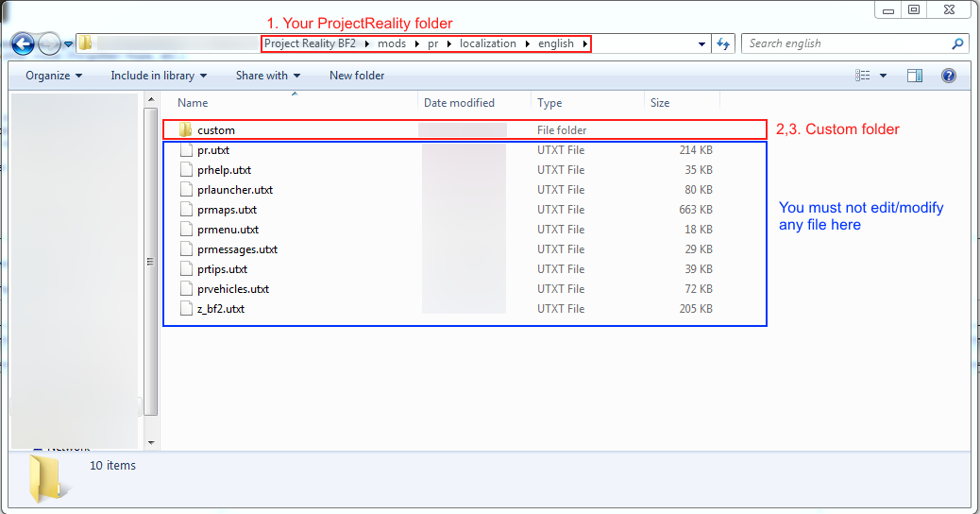Screen dimensions: 980x514
Task: Open the mods breadcrumb segment
Action: pos(392,43)
